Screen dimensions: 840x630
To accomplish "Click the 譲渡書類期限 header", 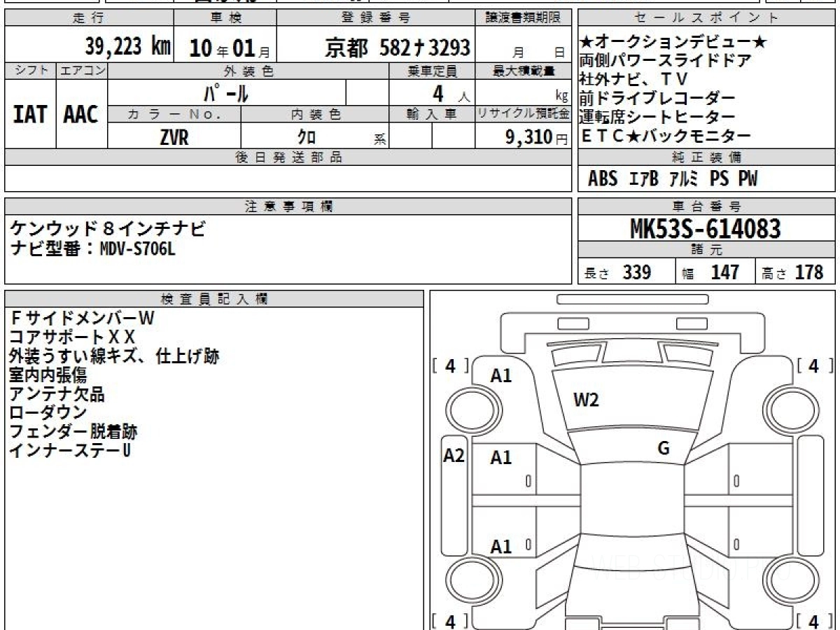I will pos(524,17).
